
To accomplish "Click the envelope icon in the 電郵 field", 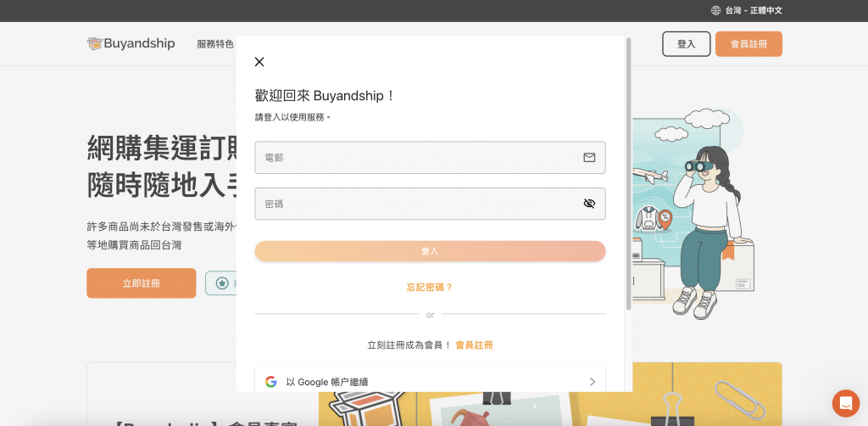I will click(589, 158).
